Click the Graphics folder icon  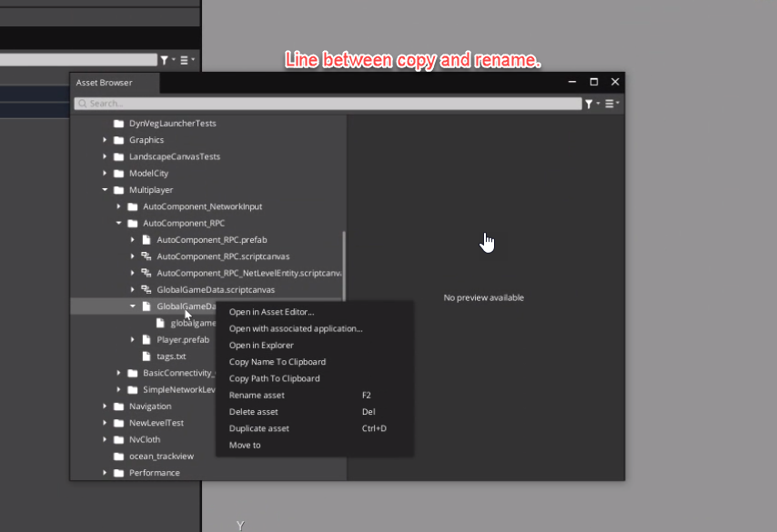tap(119, 139)
